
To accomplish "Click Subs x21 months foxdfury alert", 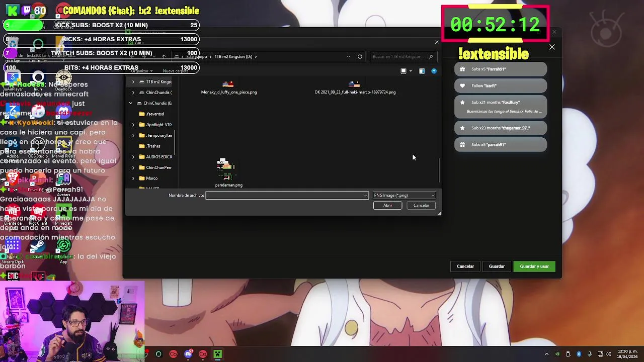I will (x=501, y=107).
